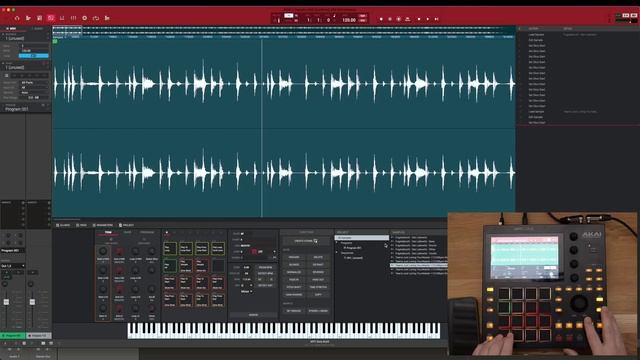
Task: Start playback with the play triangle button
Action: click(428, 19)
